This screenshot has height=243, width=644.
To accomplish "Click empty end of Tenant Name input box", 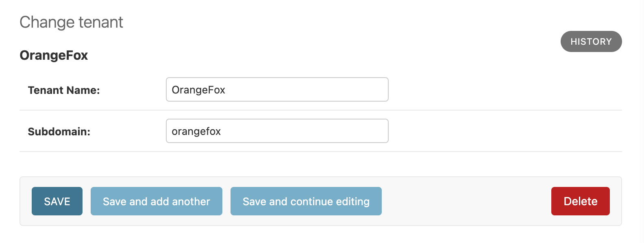I will tap(366, 89).
